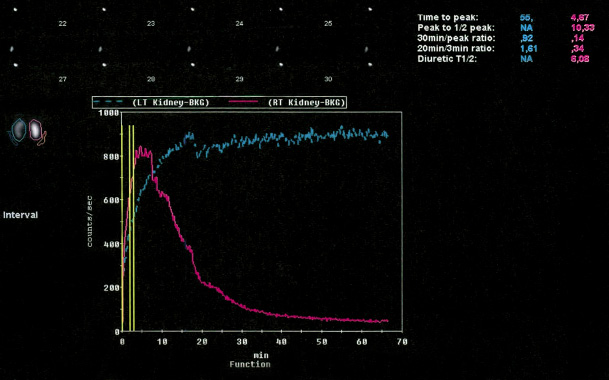This screenshot has width=609, height=380.
Task: Click the blue dashed line legend swatch
Action: pos(108,102)
